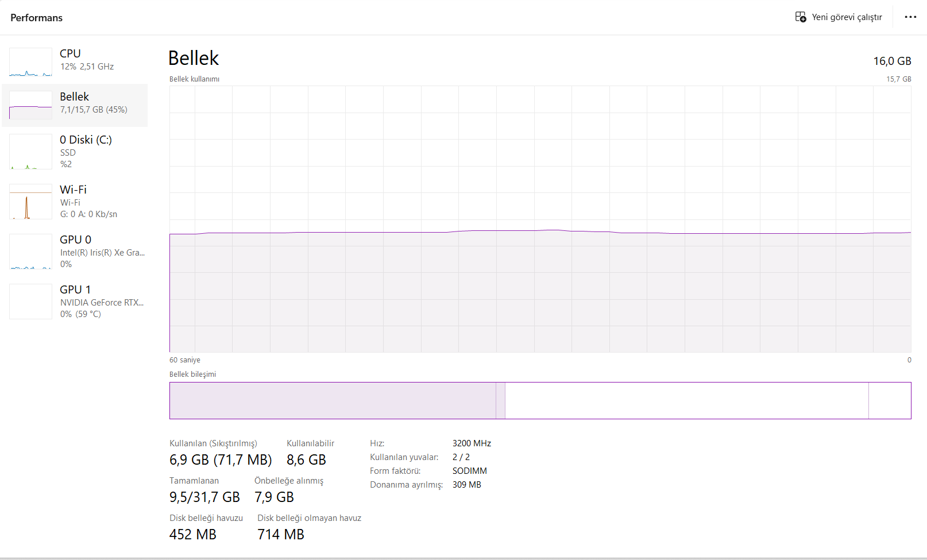Click the Performans page title
The width and height of the screenshot is (927, 560).
pos(36,18)
